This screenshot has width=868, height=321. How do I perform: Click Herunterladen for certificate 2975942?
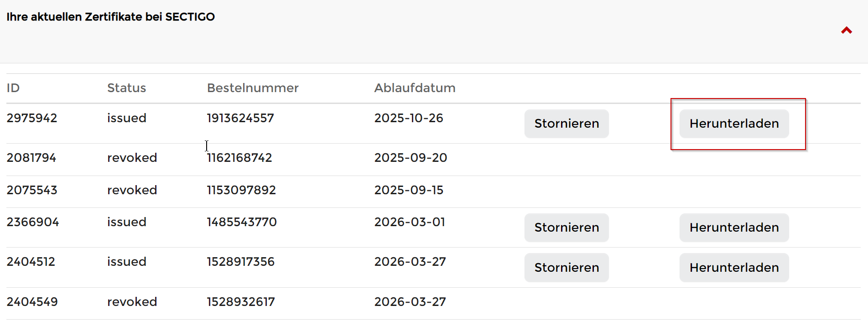734,124
